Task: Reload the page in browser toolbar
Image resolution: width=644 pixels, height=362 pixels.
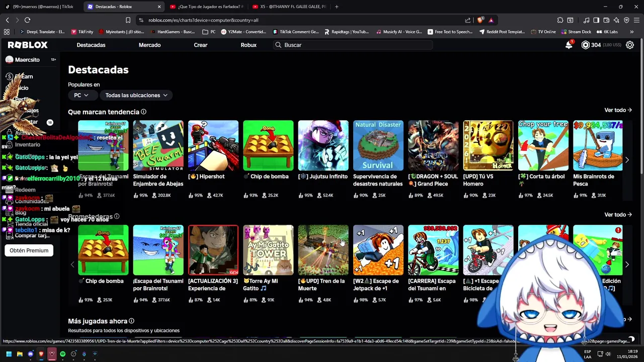Action: (x=27, y=20)
